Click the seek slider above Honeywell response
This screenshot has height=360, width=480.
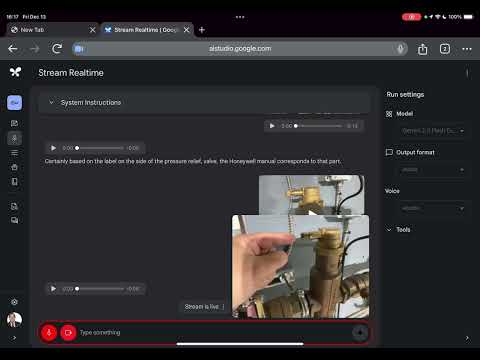point(100,148)
